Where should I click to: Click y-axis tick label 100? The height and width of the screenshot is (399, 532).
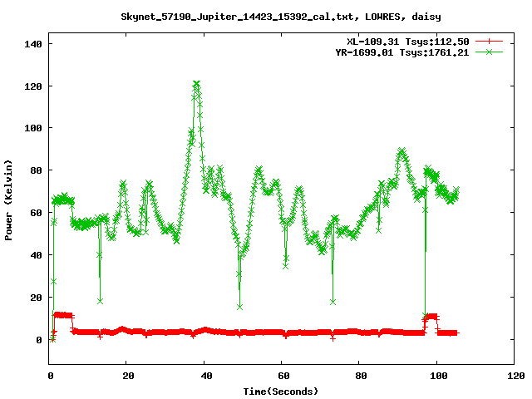click(x=33, y=128)
